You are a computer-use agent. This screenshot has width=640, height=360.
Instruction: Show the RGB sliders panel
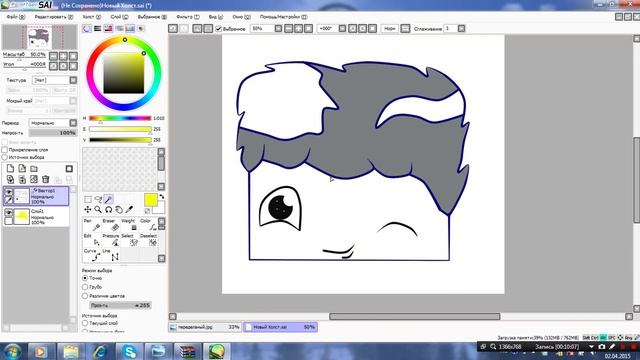98,29
